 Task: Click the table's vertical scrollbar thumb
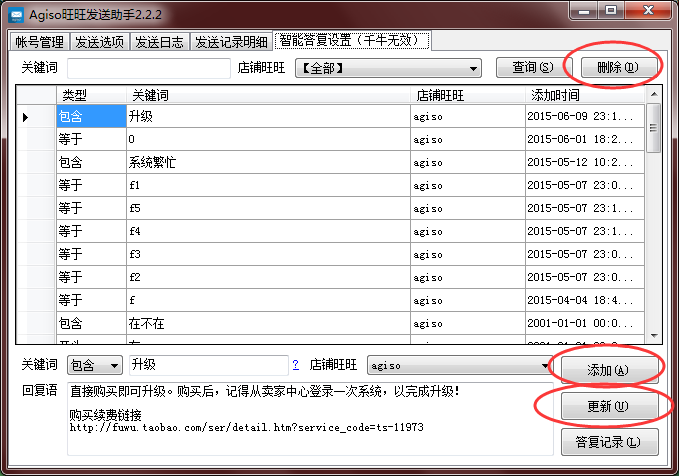[653, 128]
